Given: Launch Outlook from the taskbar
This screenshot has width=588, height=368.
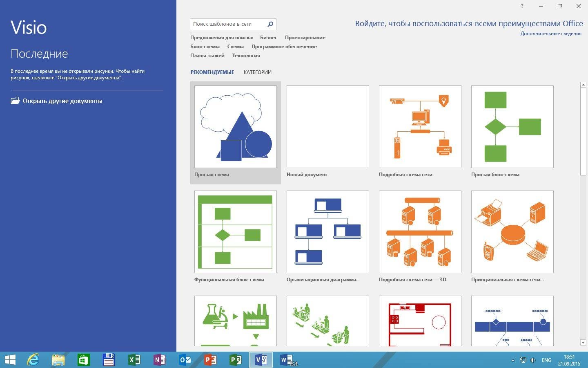Looking at the screenshot, I should [185, 360].
